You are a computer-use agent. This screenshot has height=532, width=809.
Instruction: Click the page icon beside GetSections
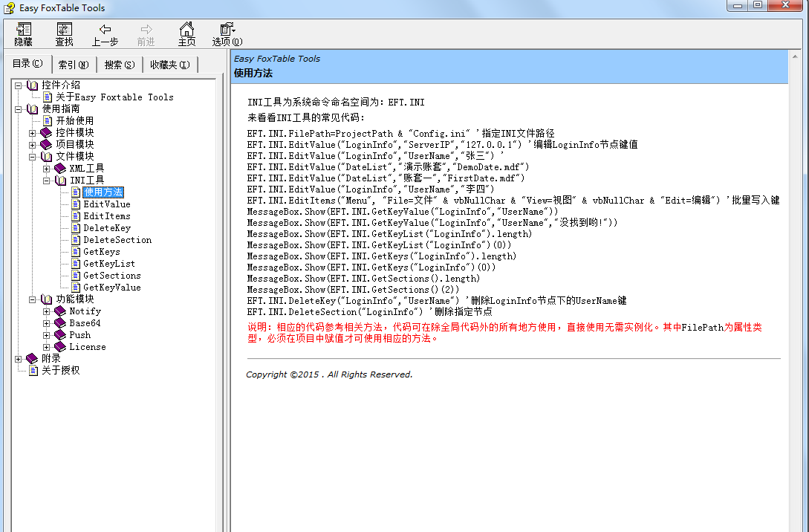tap(75, 275)
